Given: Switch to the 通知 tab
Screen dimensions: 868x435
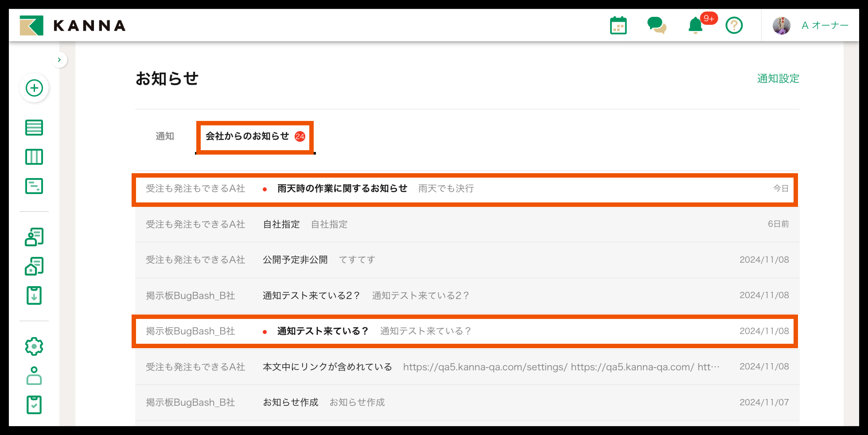Looking at the screenshot, I should click(165, 136).
